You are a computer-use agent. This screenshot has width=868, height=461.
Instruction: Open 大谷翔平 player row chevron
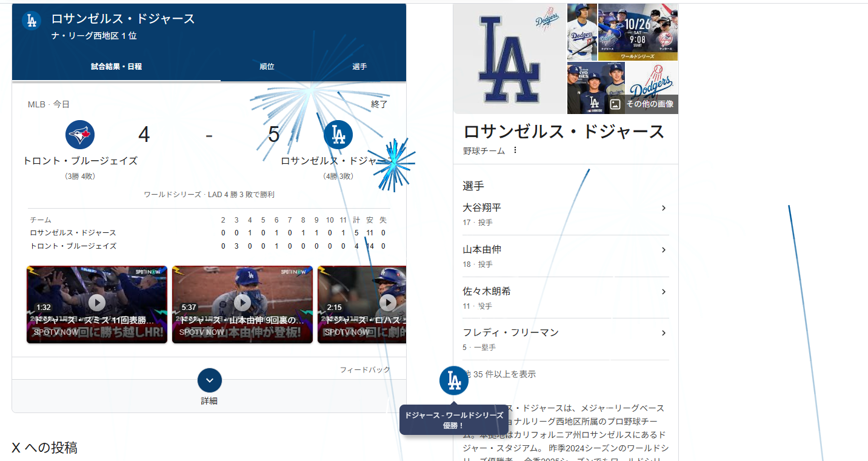click(x=663, y=208)
